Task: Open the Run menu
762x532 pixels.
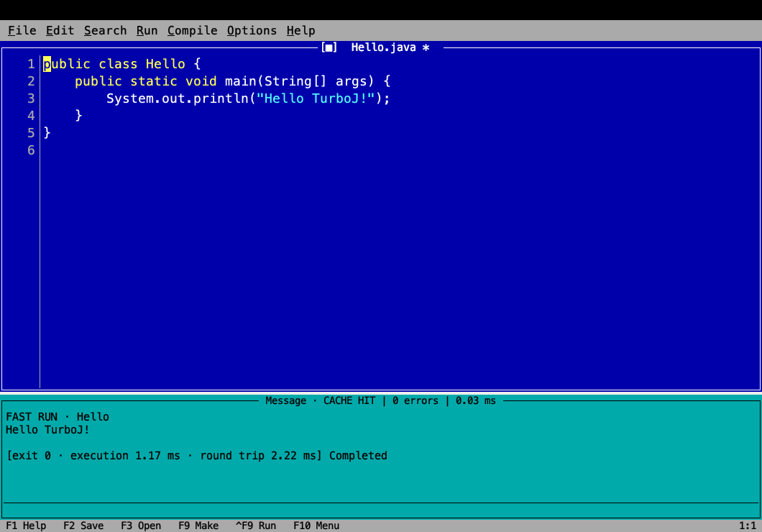Action: point(147,31)
